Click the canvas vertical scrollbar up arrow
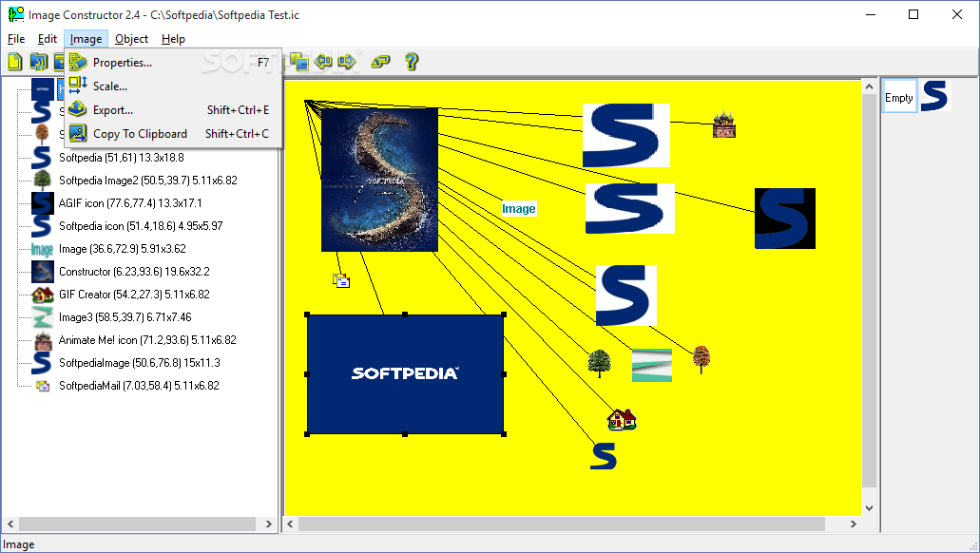 (869, 86)
